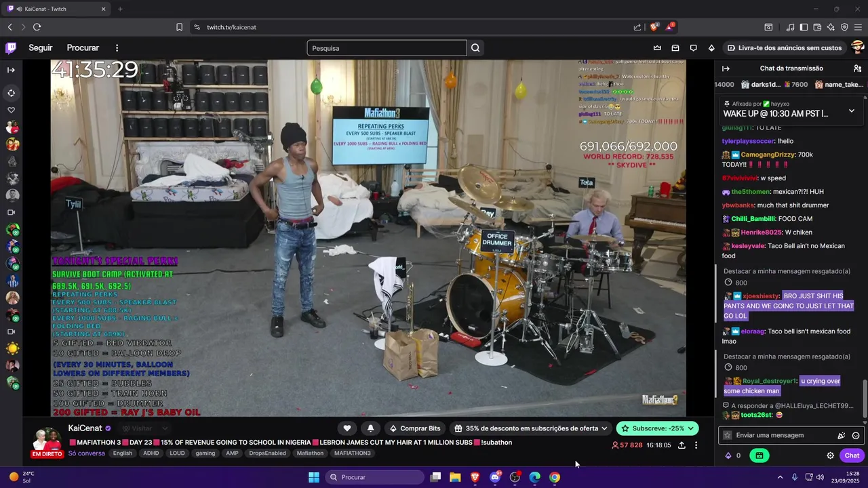Open the notifications inbox icon
The image size is (868, 488).
675,48
